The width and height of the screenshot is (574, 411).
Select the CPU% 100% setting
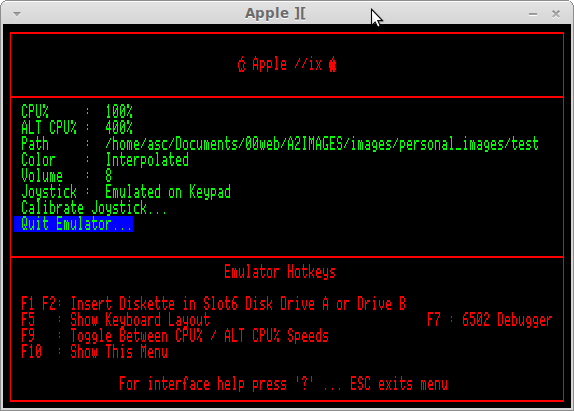click(77, 111)
